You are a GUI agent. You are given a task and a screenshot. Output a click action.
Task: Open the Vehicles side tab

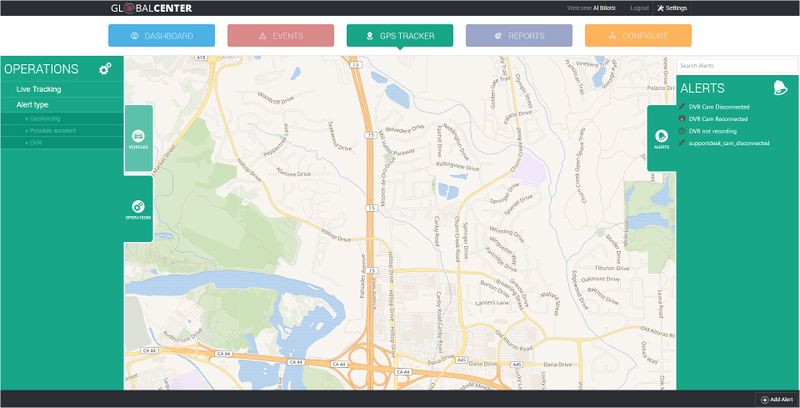(x=138, y=138)
